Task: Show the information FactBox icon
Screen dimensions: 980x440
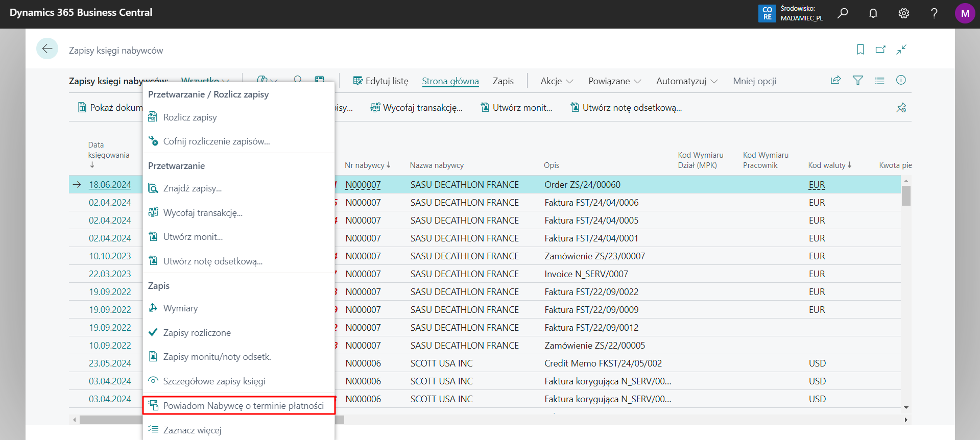Action: pyautogui.click(x=901, y=81)
